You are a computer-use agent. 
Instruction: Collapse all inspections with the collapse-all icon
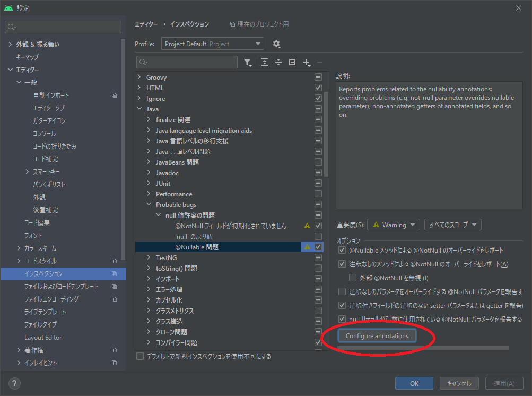click(278, 62)
